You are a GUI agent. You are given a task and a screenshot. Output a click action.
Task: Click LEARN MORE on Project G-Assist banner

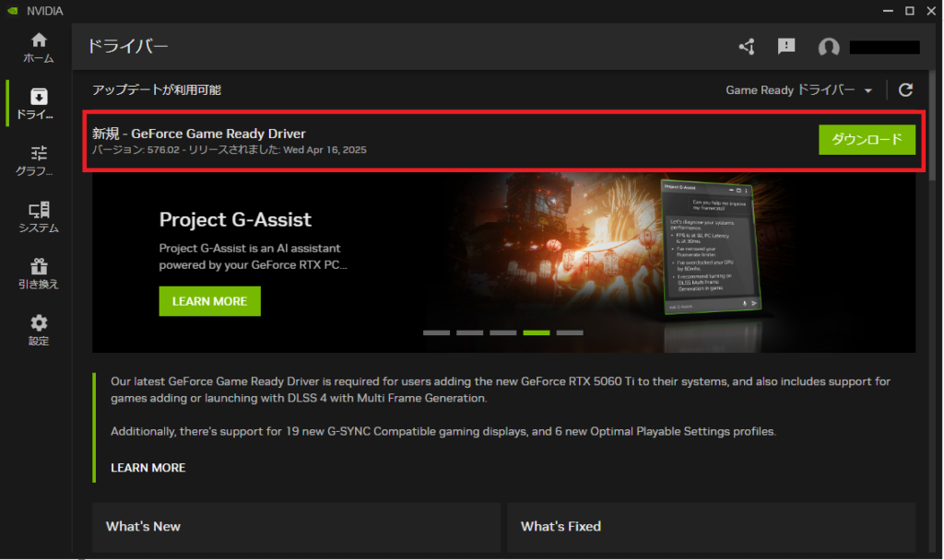(209, 301)
